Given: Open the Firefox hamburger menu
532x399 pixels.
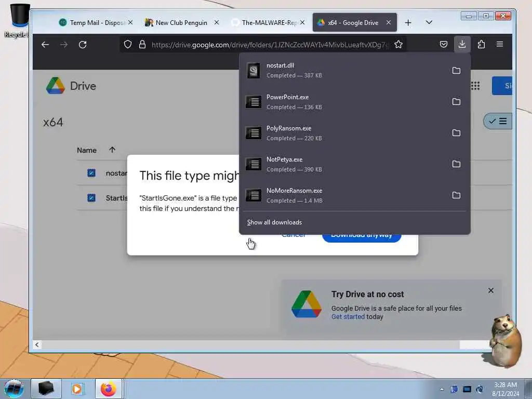Looking at the screenshot, I should (x=499, y=44).
